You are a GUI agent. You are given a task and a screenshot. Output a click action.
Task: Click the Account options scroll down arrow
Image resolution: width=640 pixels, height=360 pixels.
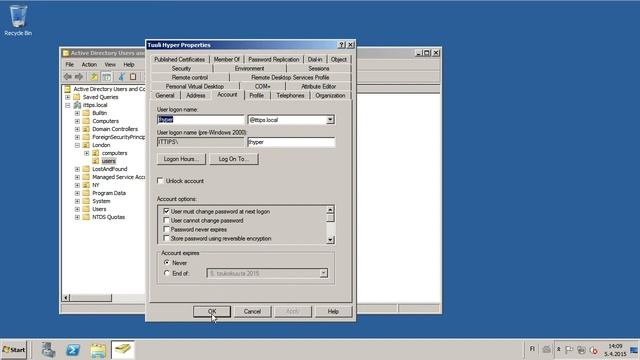pos(330,240)
